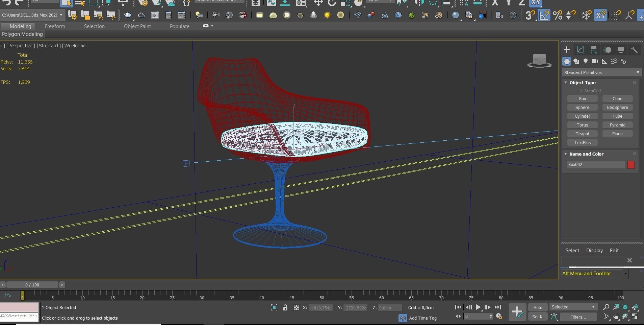Screen dimensions: 644x325
Task: Select the Cameras category icon
Action: tap(595, 61)
